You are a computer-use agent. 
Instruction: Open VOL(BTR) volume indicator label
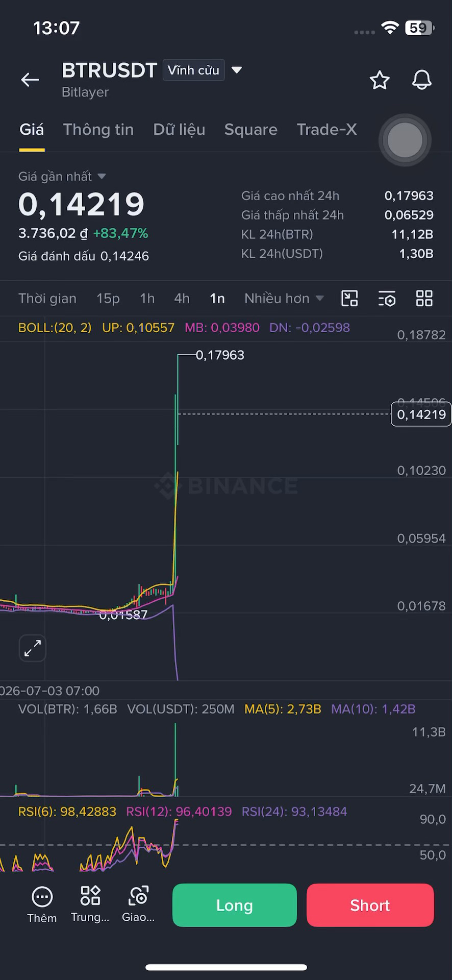tap(68, 709)
